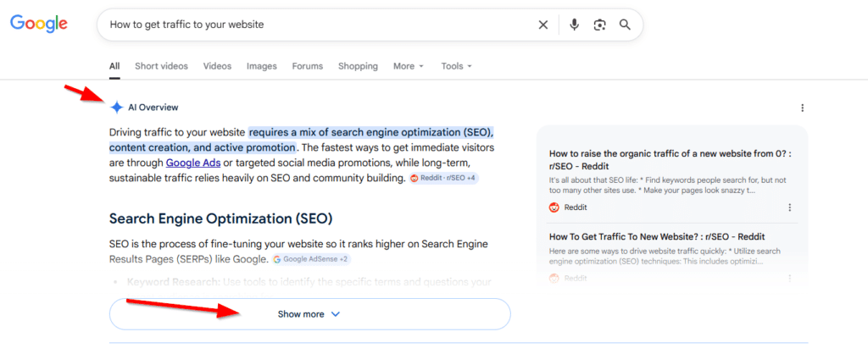Click 'Here are some ways to drive' snippet
The width and height of the screenshot is (868, 354).
[x=665, y=256]
